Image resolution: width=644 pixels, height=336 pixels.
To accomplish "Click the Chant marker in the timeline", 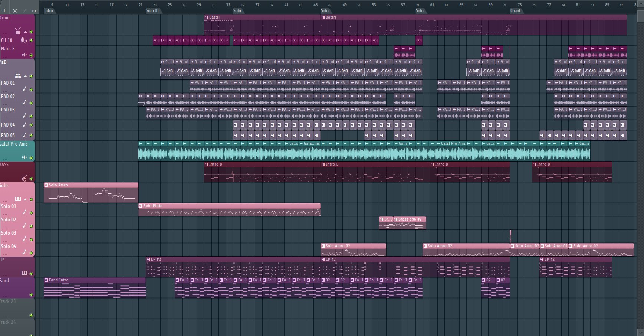I will click(516, 11).
